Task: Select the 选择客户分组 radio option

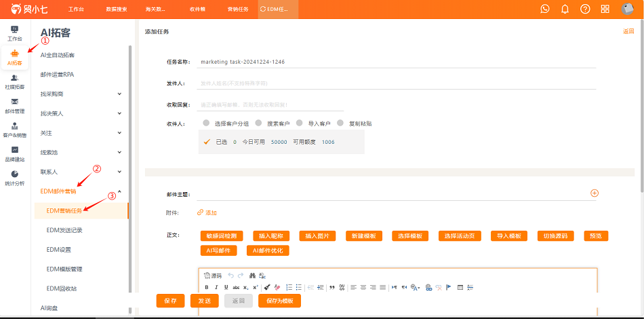Action: [x=206, y=123]
